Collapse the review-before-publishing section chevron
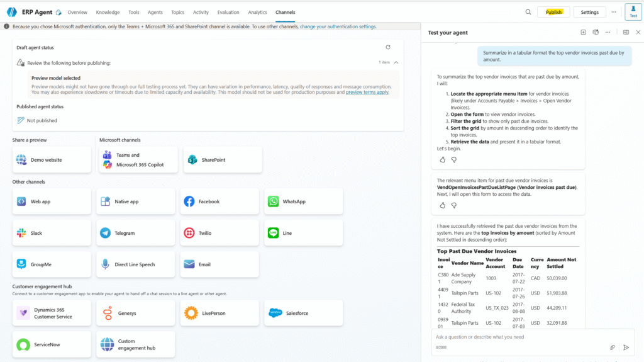This screenshot has width=644, height=362. coord(396,62)
